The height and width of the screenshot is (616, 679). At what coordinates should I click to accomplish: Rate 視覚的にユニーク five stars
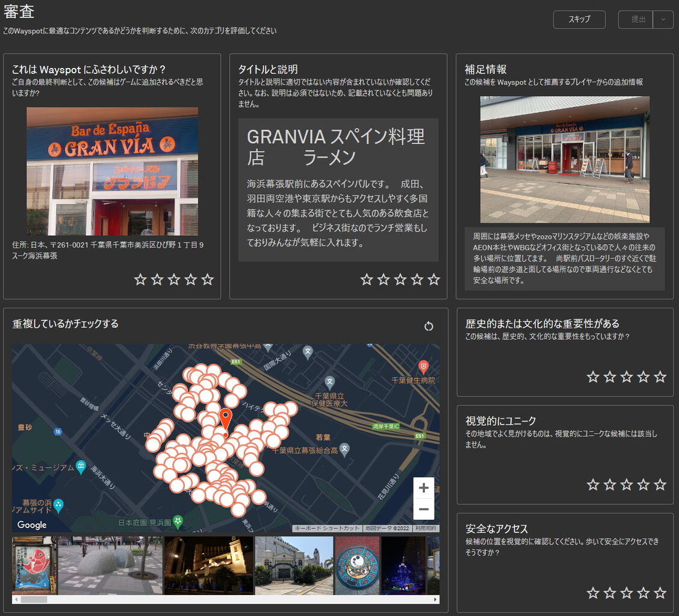pos(660,485)
